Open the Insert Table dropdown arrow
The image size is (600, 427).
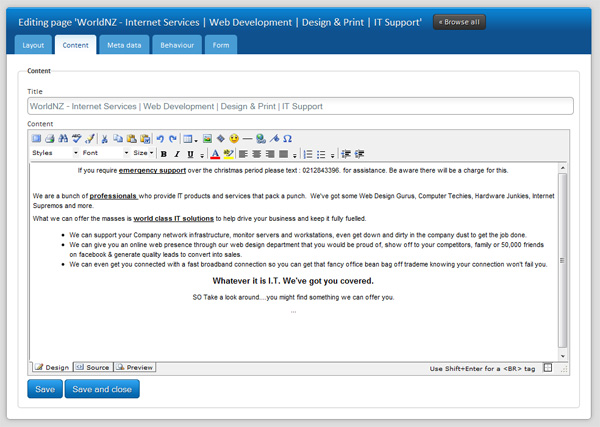coord(196,140)
